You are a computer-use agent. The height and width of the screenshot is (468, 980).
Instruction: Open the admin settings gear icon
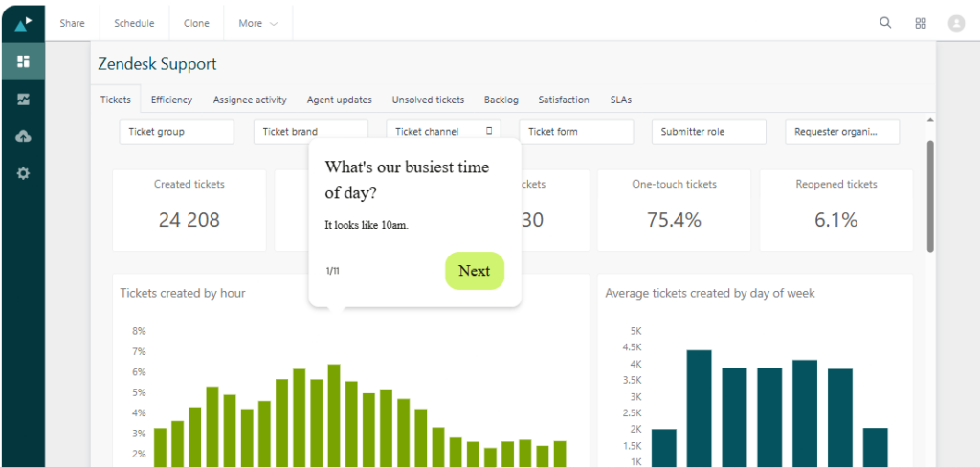click(23, 173)
